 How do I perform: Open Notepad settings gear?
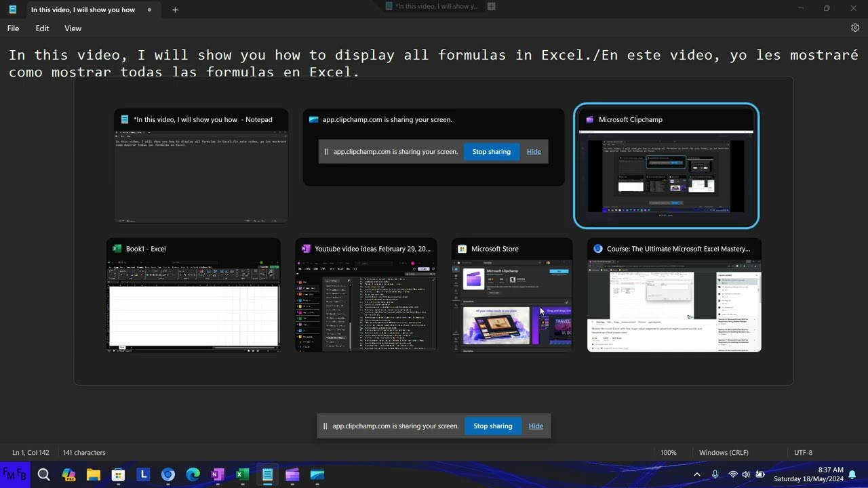tap(855, 28)
